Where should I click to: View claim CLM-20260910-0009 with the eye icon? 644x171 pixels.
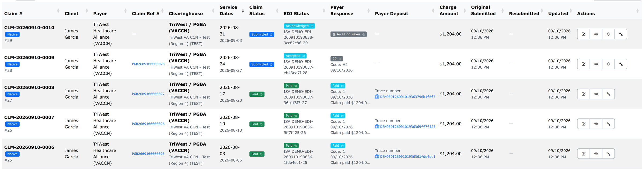[596, 64]
